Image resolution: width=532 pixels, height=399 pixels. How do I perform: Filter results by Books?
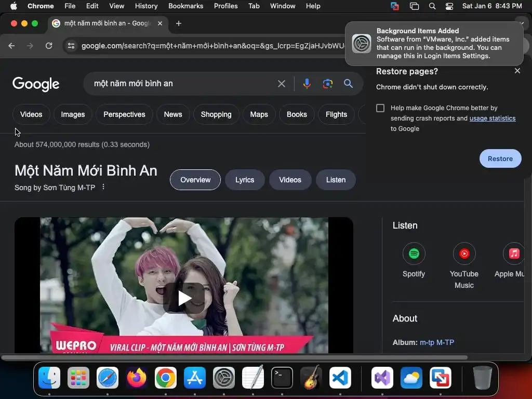coord(297,114)
